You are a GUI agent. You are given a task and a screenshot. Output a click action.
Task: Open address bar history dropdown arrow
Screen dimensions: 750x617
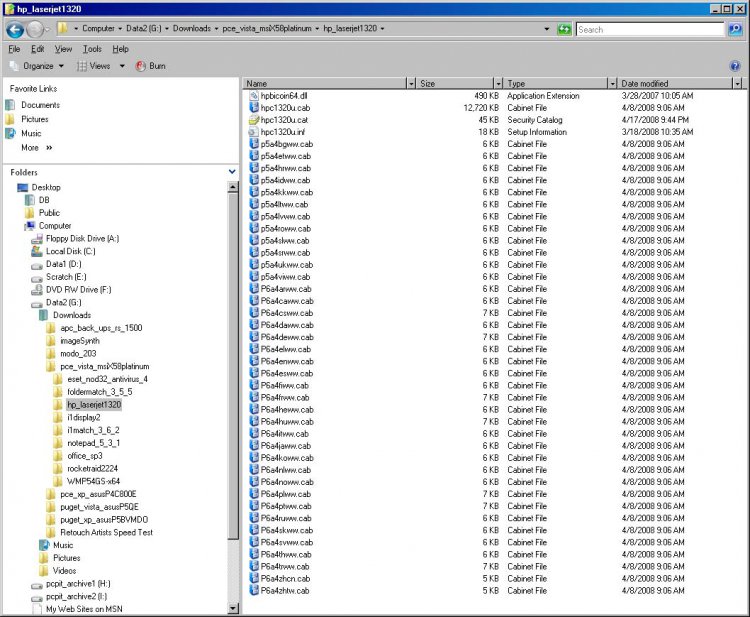click(547, 29)
